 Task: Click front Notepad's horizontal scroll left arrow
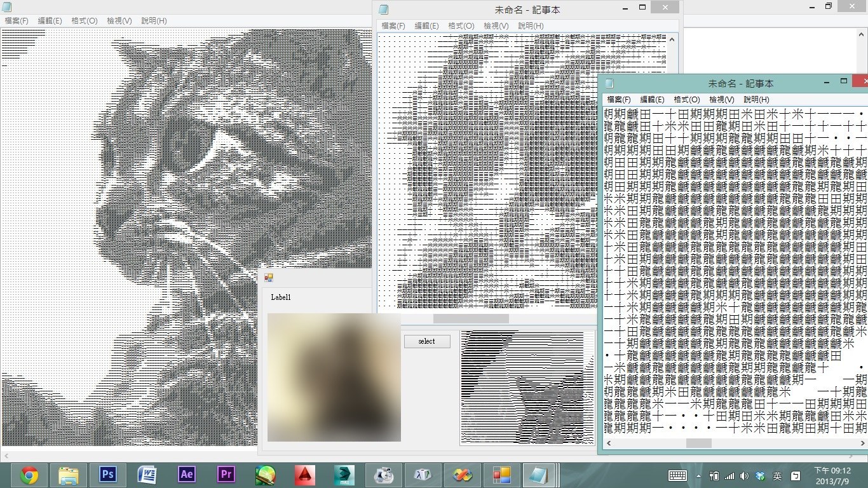point(609,444)
